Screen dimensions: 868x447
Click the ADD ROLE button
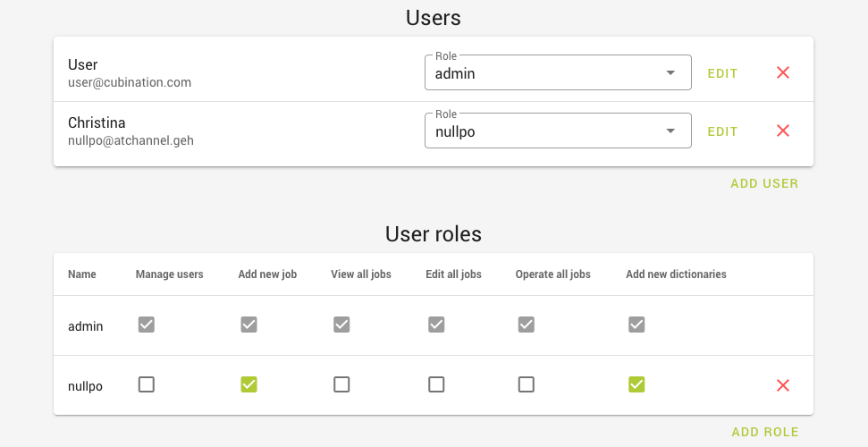(765, 432)
